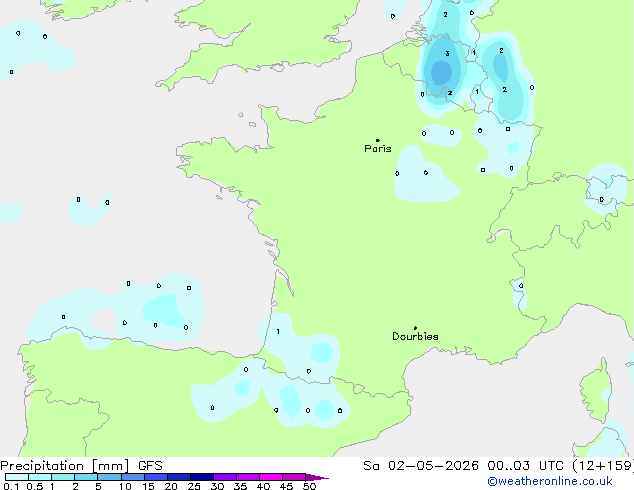Click the over-50 arrow tip of legend
Screen dimensions: 634x490
[x=317, y=477]
